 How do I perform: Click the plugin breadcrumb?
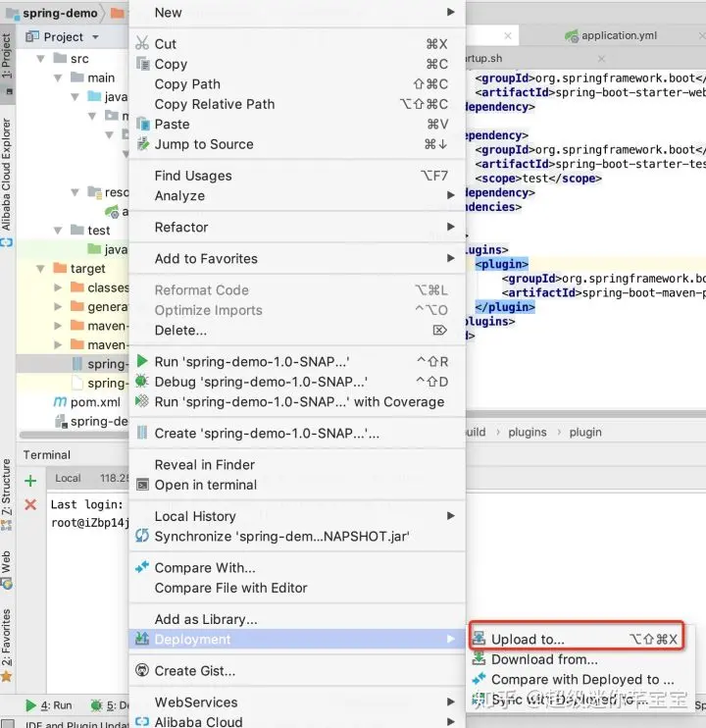(x=585, y=433)
